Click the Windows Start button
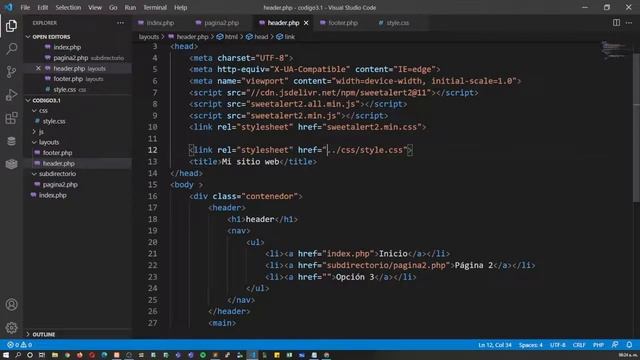640x360 pixels. (x=6, y=355)
